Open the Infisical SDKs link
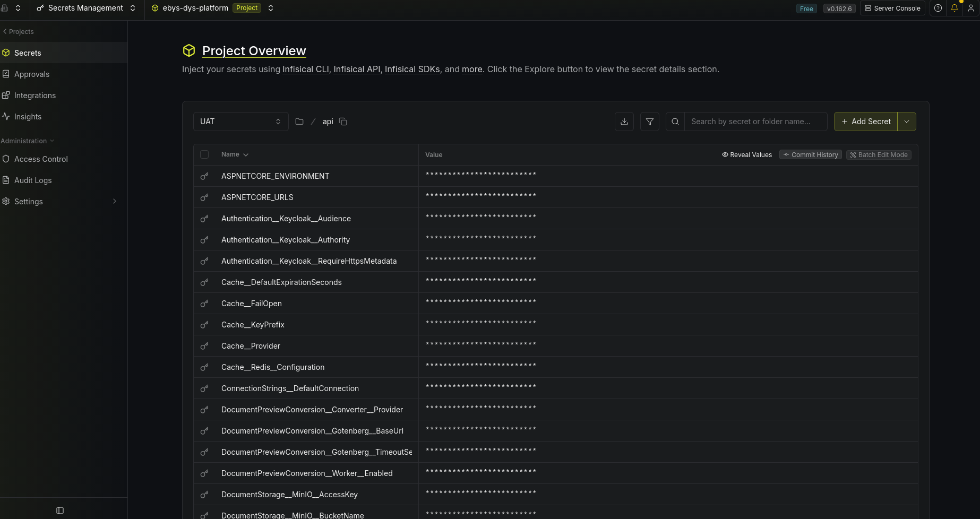This screenshot has width=980, height=519. [412, 69]
